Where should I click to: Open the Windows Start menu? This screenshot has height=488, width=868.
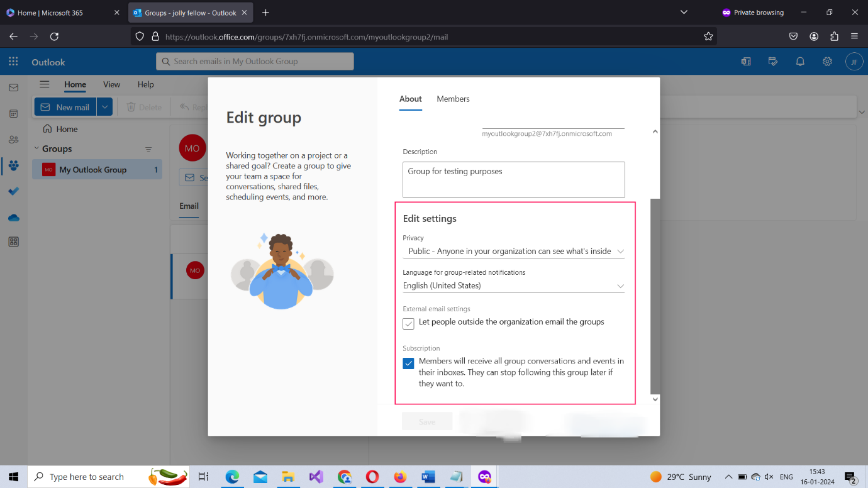(13, 477)
